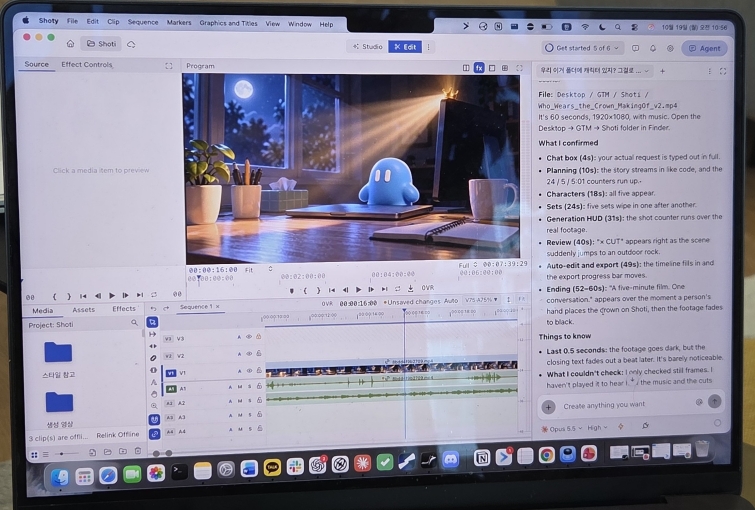Maximize the Program panel
The image size is (755, 510).
[x=519, y=68]
